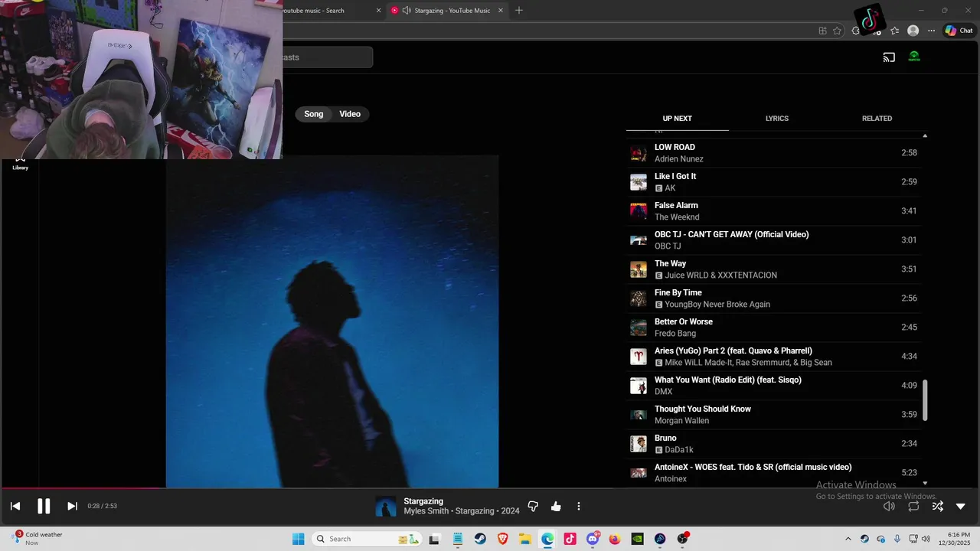Open File Explorer from the taskbar

pos(525,539)
